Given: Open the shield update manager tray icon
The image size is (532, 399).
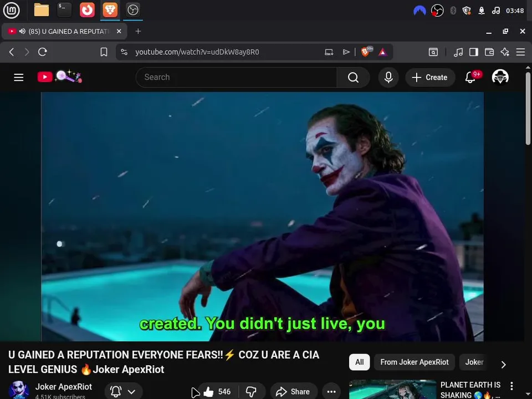Looking at the screenshot, I should pos(467,11).
